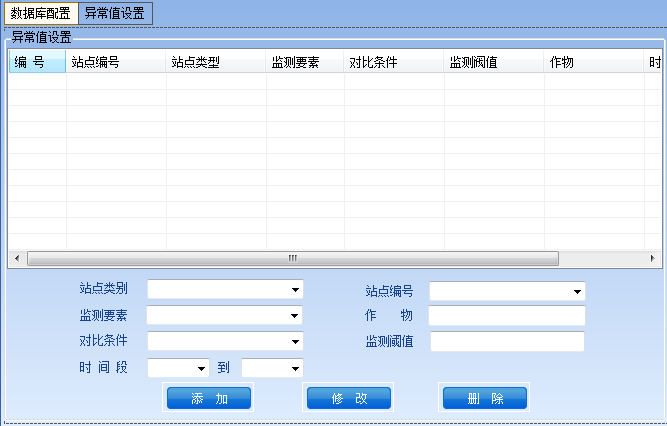Focus the 监测阈值 text field

pos(506,342)
